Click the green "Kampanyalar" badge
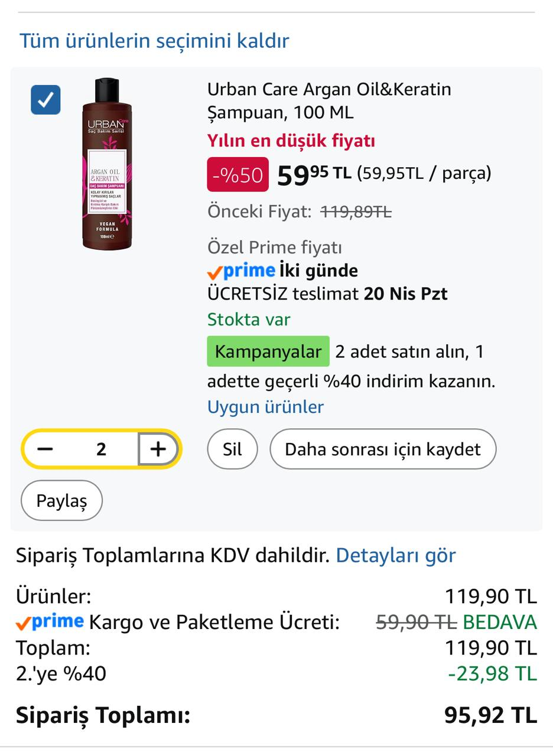The image size is (553, 756). 268,351
